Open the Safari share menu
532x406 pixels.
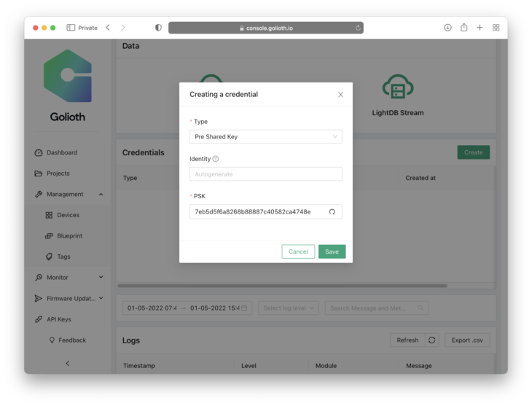[463, 28]
